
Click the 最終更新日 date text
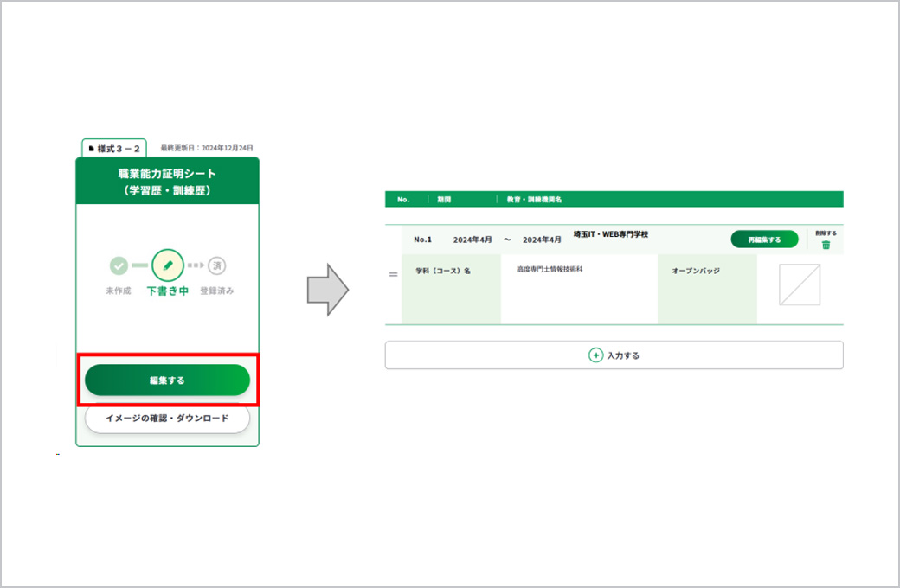point(207,148)
